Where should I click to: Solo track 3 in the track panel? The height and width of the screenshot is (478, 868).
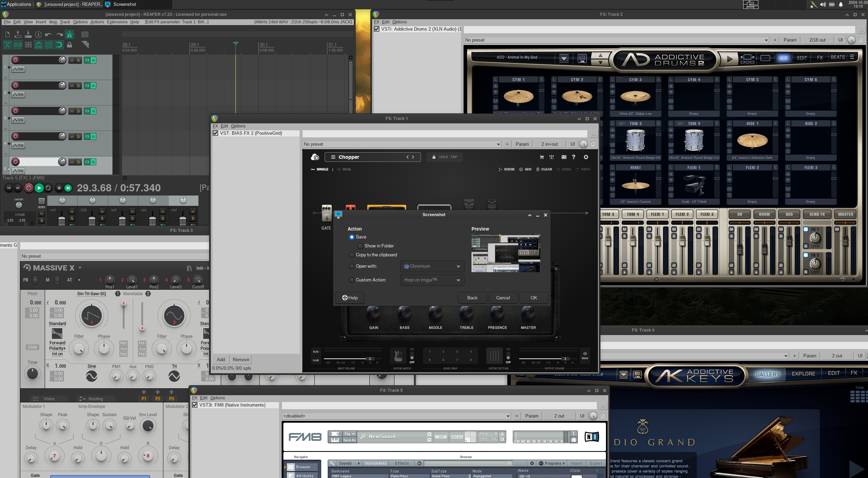tap(78, 111)
